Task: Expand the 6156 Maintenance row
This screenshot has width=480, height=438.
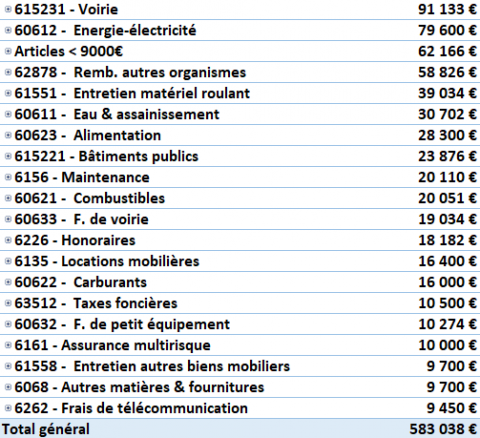Action: (8, 177)
